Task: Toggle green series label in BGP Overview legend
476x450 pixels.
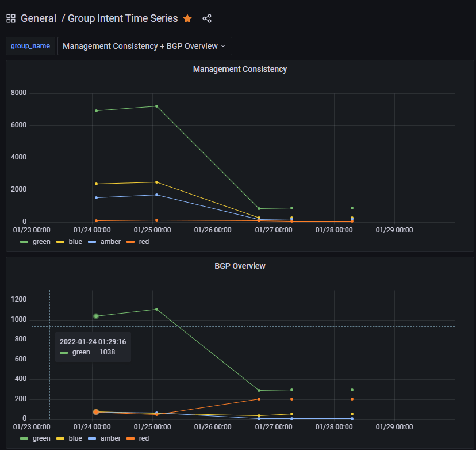Action: pos(41,438)
